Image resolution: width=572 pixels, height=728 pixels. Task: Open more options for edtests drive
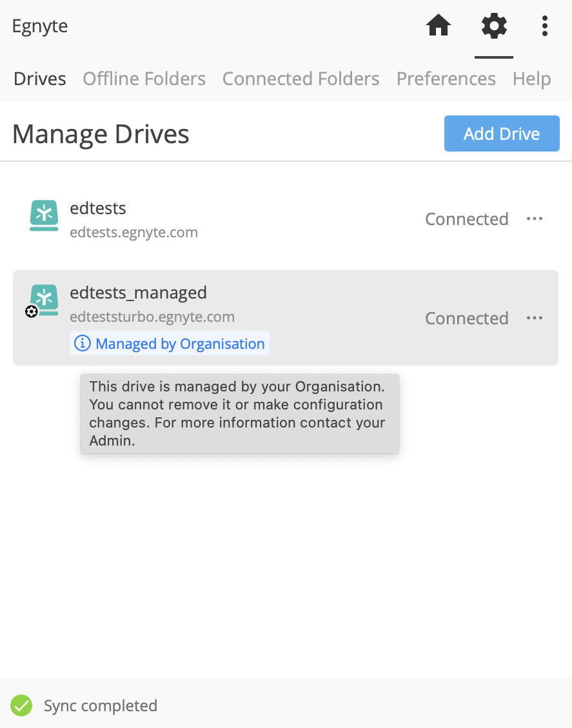click(x=535, y=219)
